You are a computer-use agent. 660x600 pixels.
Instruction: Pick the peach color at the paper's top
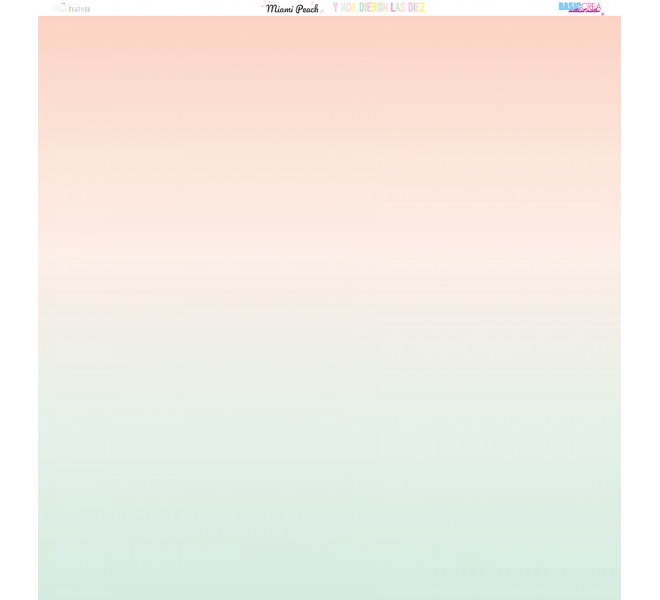[x=329, y=40]
